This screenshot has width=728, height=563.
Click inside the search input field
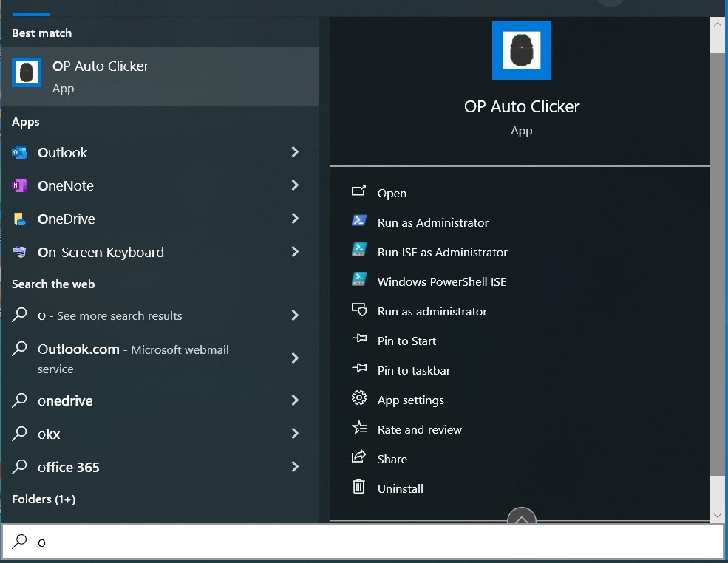pyautogui.click(x=296, y=542)
